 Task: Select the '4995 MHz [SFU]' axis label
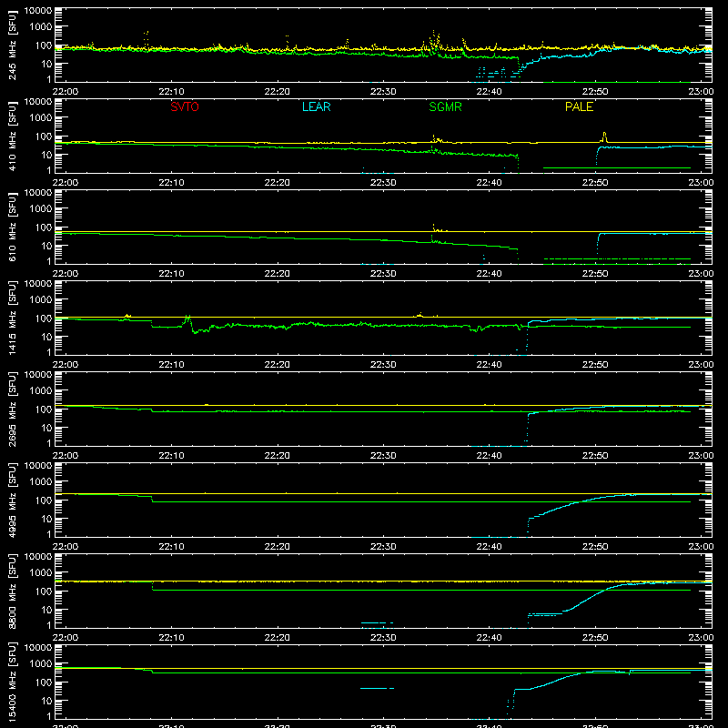[x=13, y=500]
